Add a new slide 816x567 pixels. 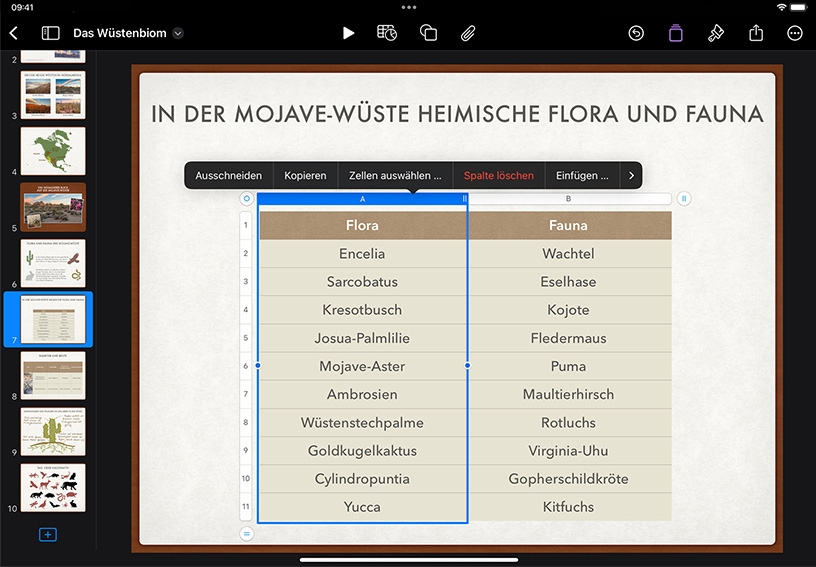[48, 535]
